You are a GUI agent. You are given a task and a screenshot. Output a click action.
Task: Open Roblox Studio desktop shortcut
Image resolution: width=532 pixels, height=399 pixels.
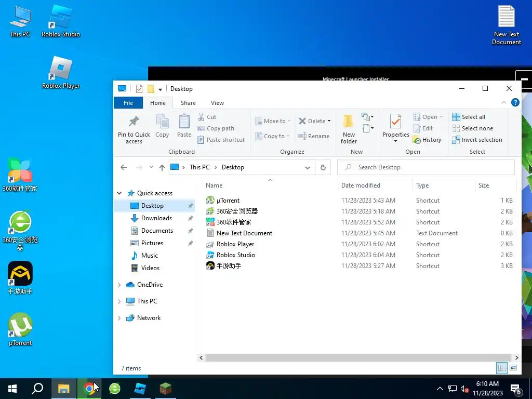coord(61,21)
